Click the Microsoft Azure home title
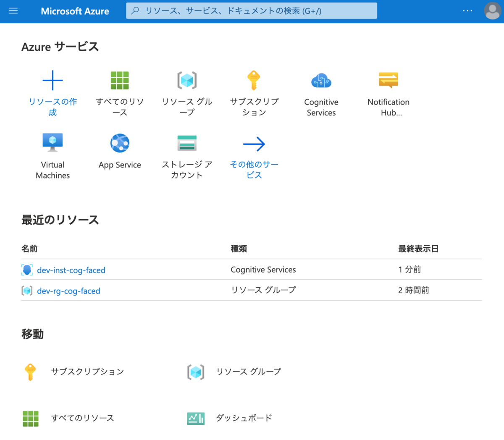 [x=75, y=11]
